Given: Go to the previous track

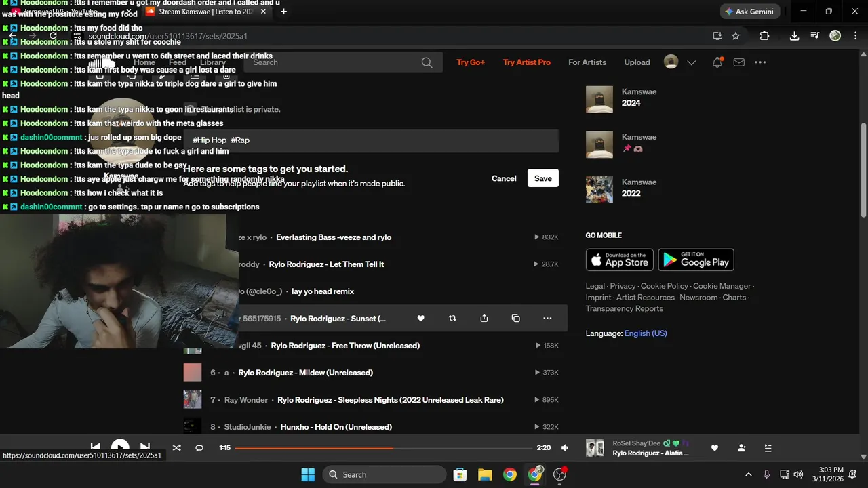Looking at the screenshot, I should pos(96,447).
